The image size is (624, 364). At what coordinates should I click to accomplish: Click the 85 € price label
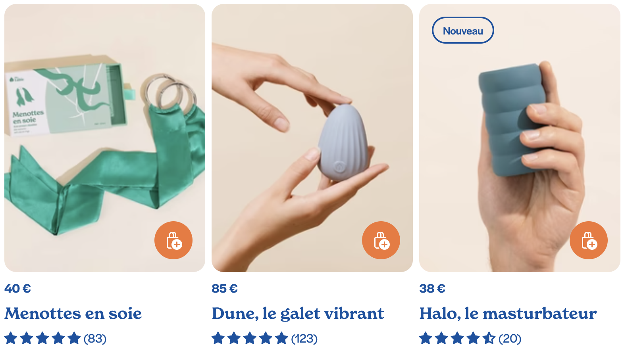(225, 288)
